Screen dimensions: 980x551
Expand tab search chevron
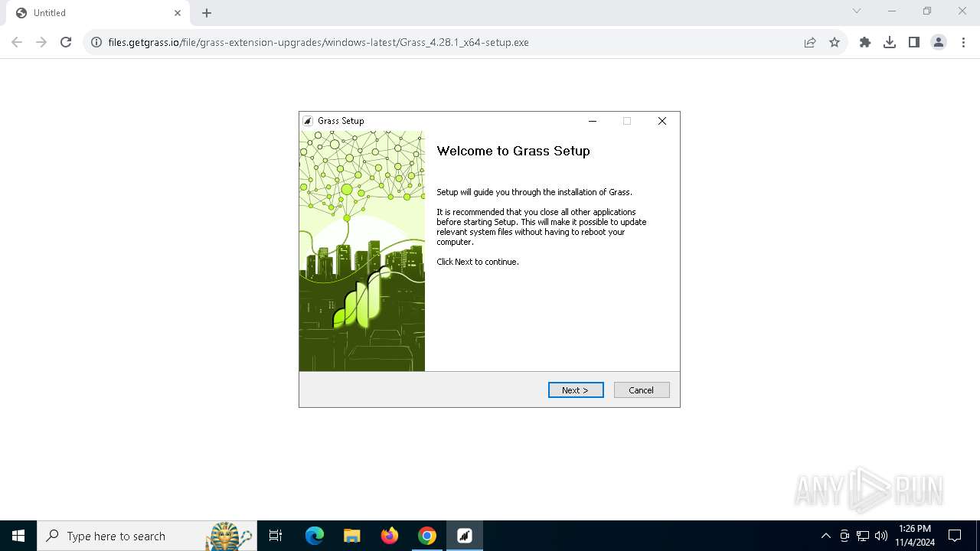click(857, 11)
